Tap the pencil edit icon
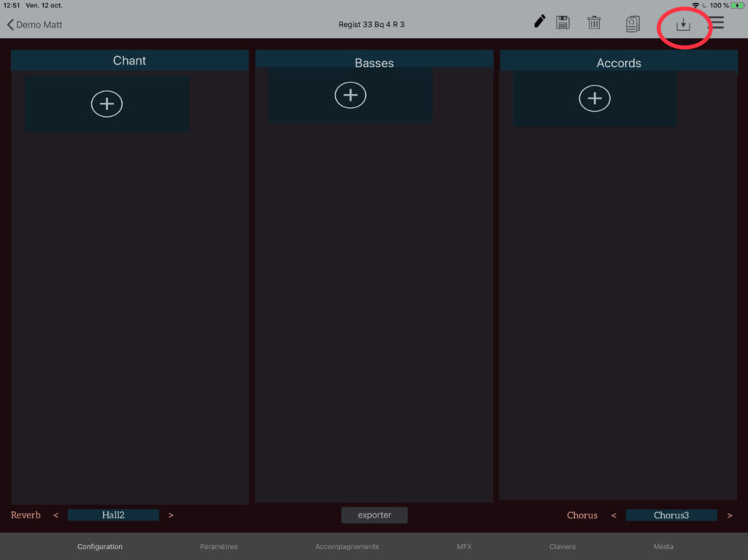The image size is (748, 560). 540,22
